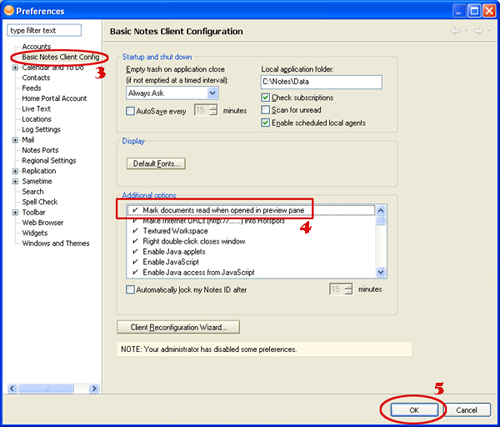The height and width of the screenshot is (427, 500).
Task: Select Search preferences item
Action: point(33,191)
